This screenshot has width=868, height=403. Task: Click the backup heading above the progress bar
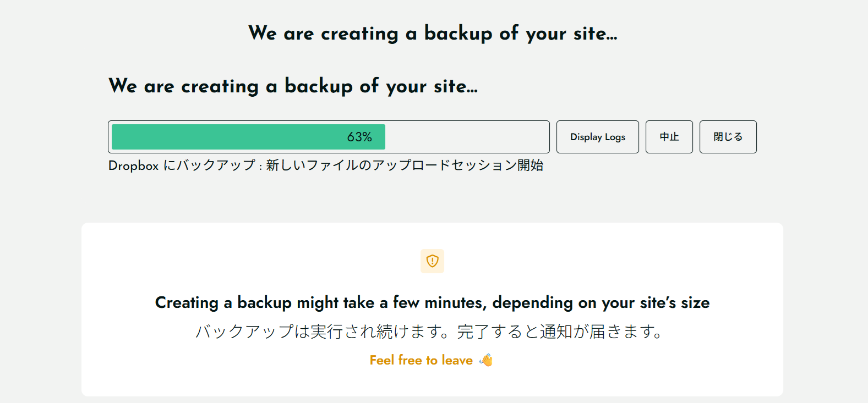293,86
